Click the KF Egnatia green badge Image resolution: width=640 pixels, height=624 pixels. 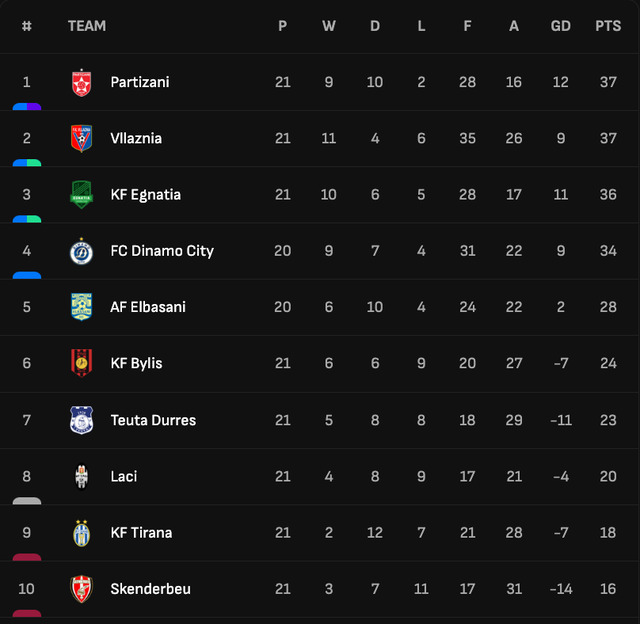pos(81,195)
